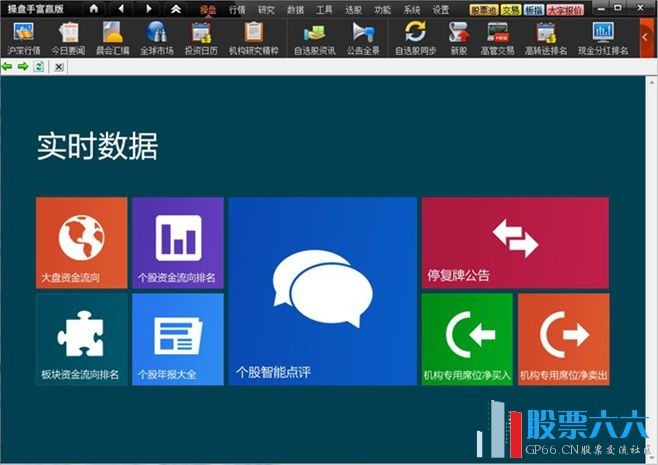Screen dimensions: 658x465
Task: Expand the toolbar with the right-edge arrow
Action: [646, 38]
